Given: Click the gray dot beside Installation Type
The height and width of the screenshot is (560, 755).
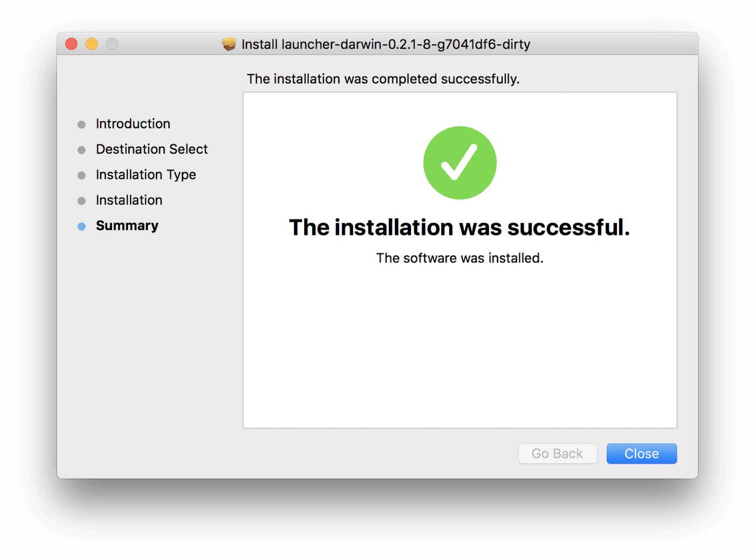Looking at the screenshot, I should click(x=81, y=175).
